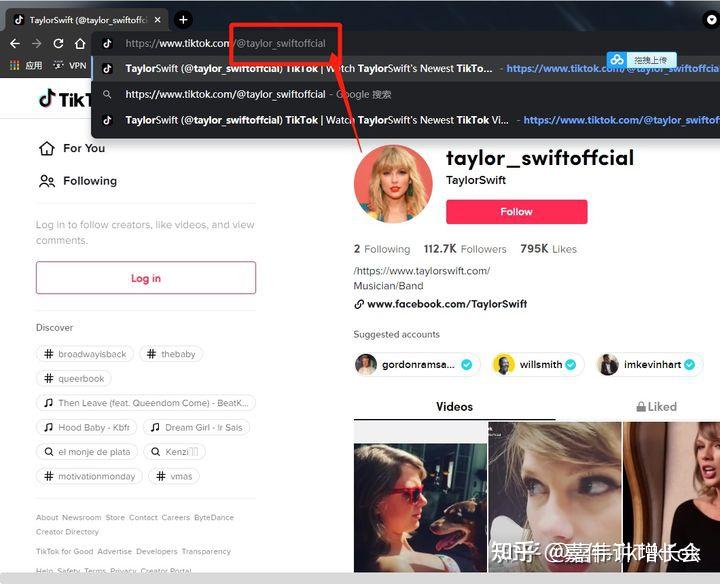720x584 pixels.
Task: Choose the last TaylorSwift TikTok suggestion
Action: pyautogui.click(x=405, y=120)
